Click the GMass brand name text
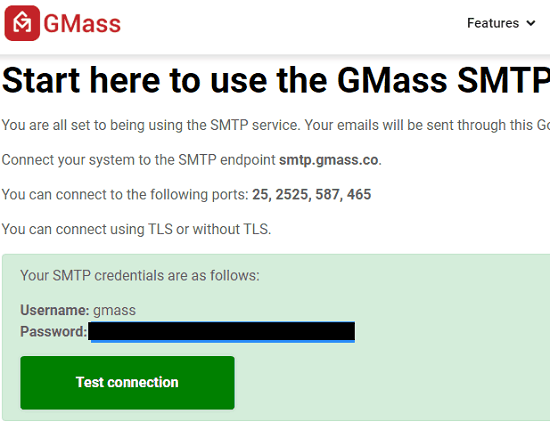 [x=82, y=24]
